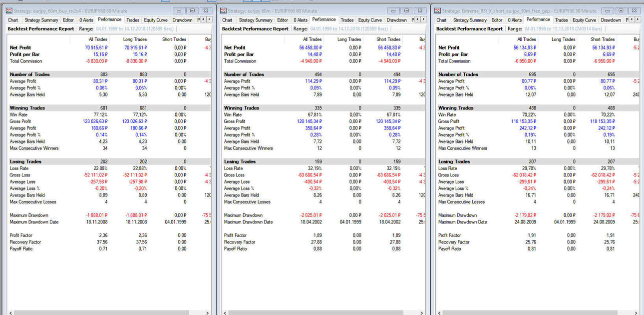Click All Trades Net Profit '56 134,93 ₽' in right window
This screenshot has width=644, height=315.
[524, 47]
